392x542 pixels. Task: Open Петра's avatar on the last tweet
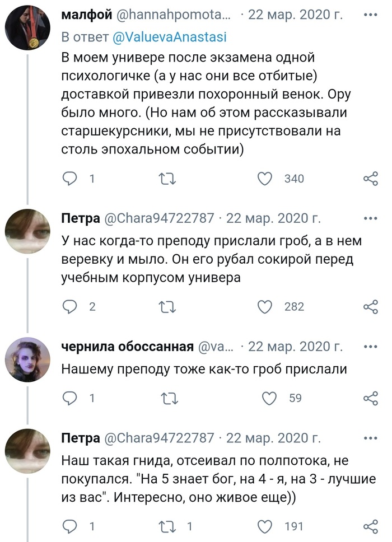point(27,451)
